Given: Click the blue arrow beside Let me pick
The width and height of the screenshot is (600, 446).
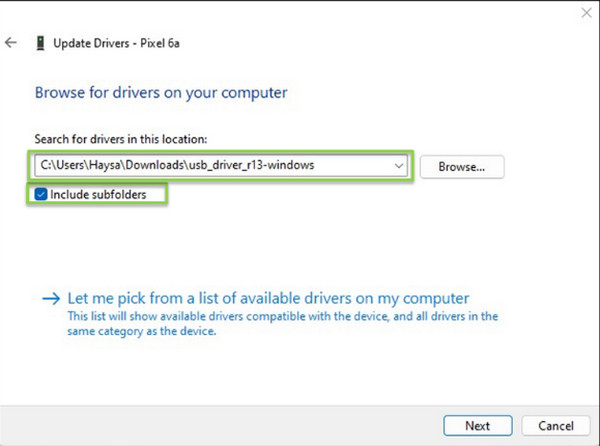Looking at the screenshot, I should [x=50, y=299].
